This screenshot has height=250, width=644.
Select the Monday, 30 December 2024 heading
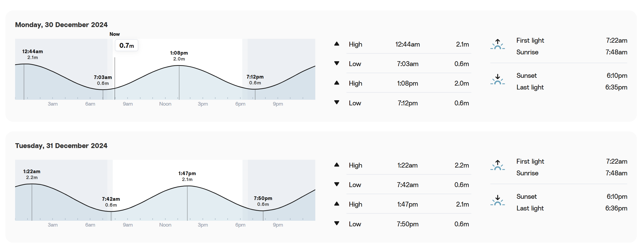click(x=61, y=25)
